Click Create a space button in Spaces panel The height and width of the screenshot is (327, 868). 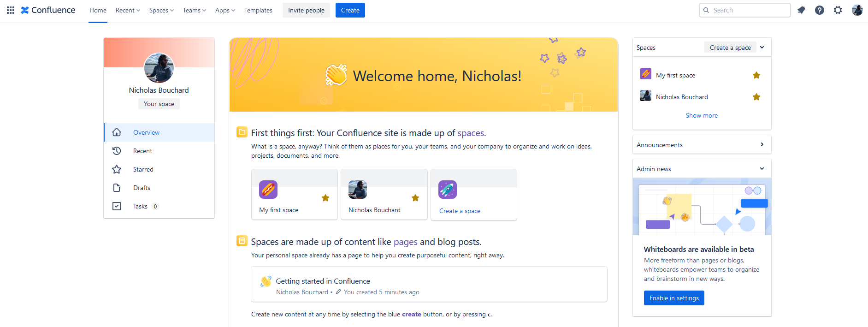point(730,48)
